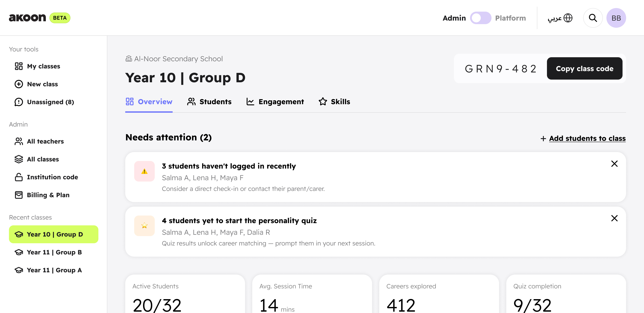Open the BB user avatar menu

pos(616,18)
